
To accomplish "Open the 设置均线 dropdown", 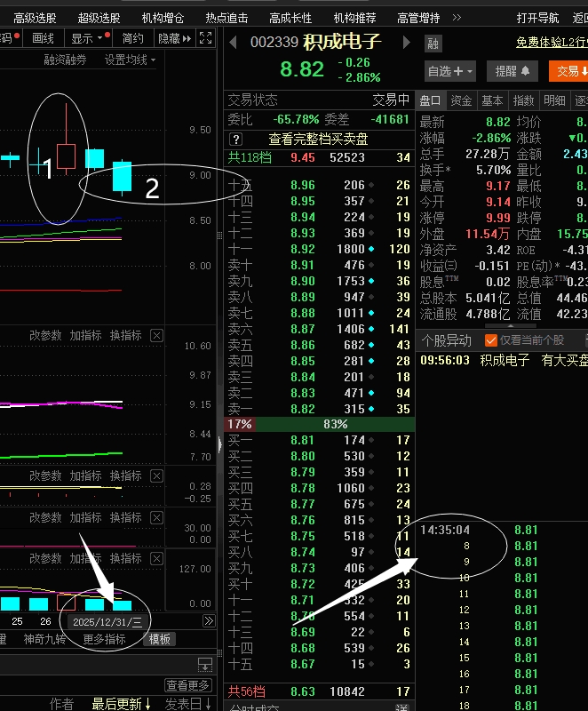I will pyautogui.click(x=130, y=60).
